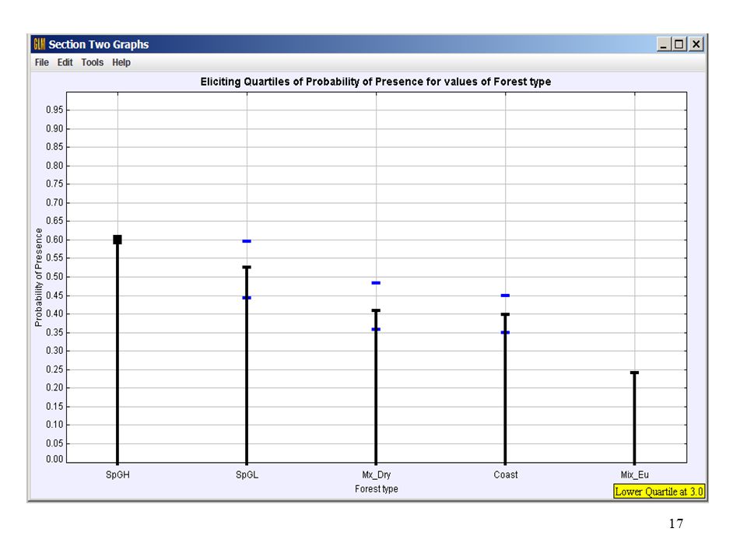This screenshot has width=747, height=560.
Task: Click the SpGL lower quartile blue marker
Action: coord(247,298)
